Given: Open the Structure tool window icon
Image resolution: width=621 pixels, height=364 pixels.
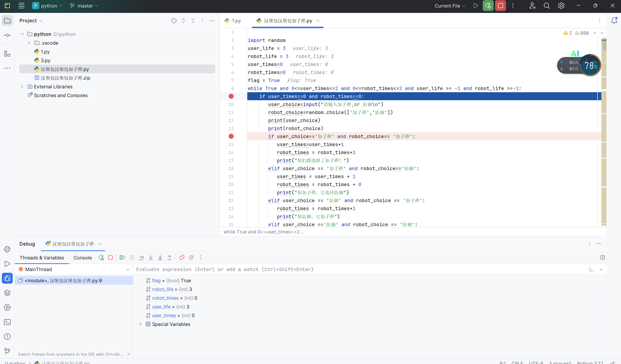Looking at the screenshot, I should click(7, 54).
